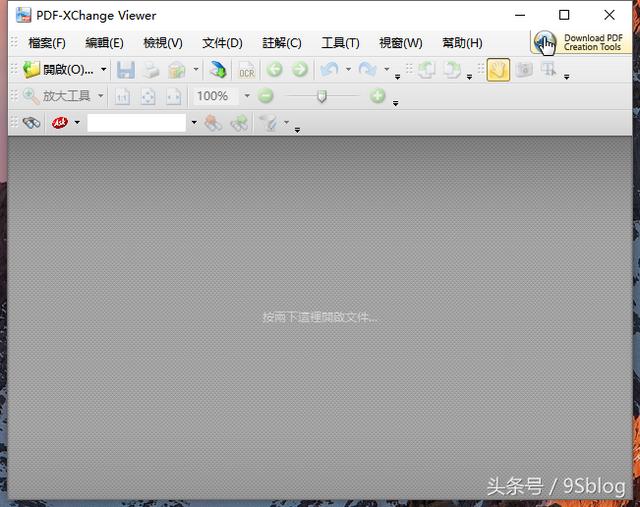Image resolution: width=640 pixels, height=507 pixels.
Task: Click the Print icon
Action: [151, 70]
